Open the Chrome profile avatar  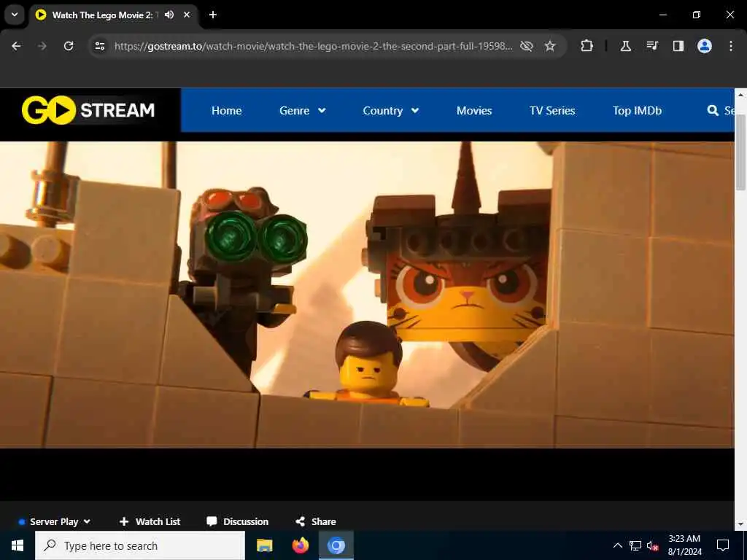coord(705,46)
